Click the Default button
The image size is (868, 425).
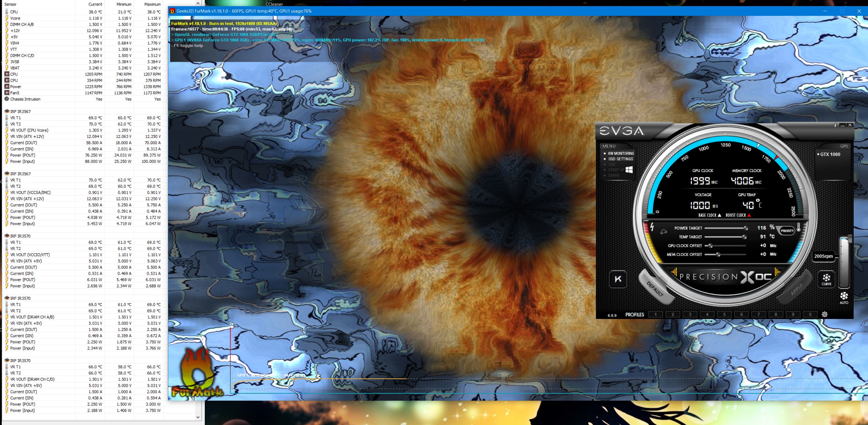tap(655, 289)
